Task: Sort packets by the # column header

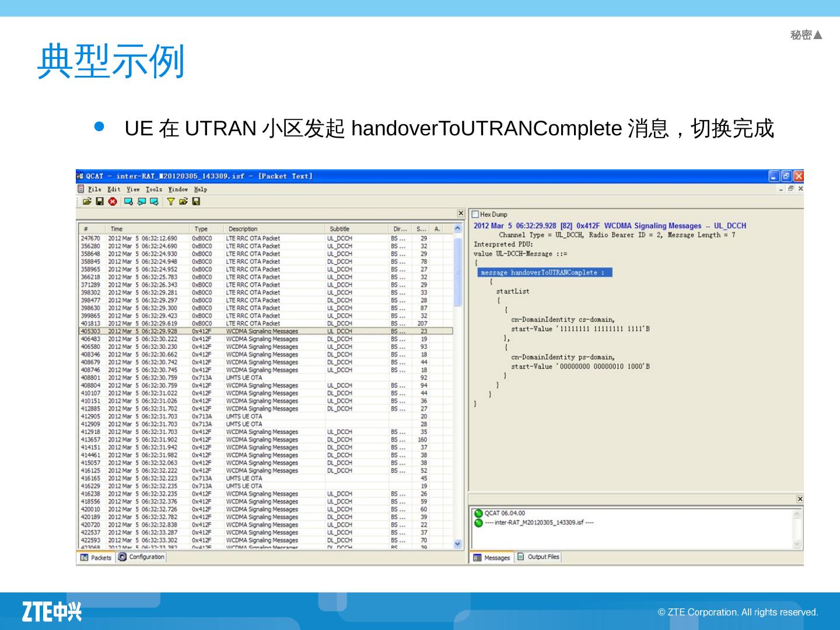Action: (x=92, y=229)
